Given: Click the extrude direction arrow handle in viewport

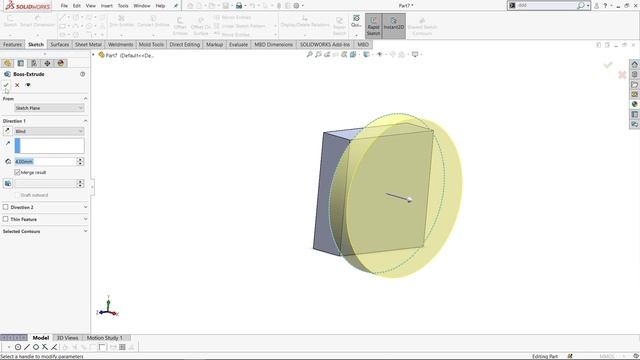Looking at the screenshot, I should (x=409, y=199).
